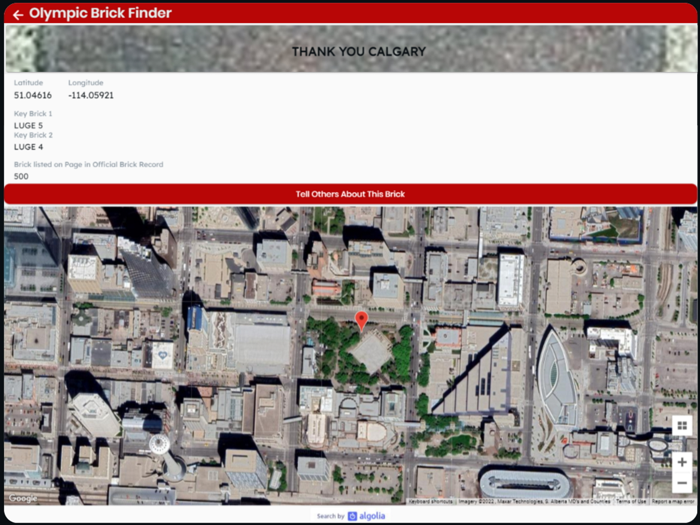Go back using the arrow icon
This screenshot has width=700, height=525.
(18, 15)
